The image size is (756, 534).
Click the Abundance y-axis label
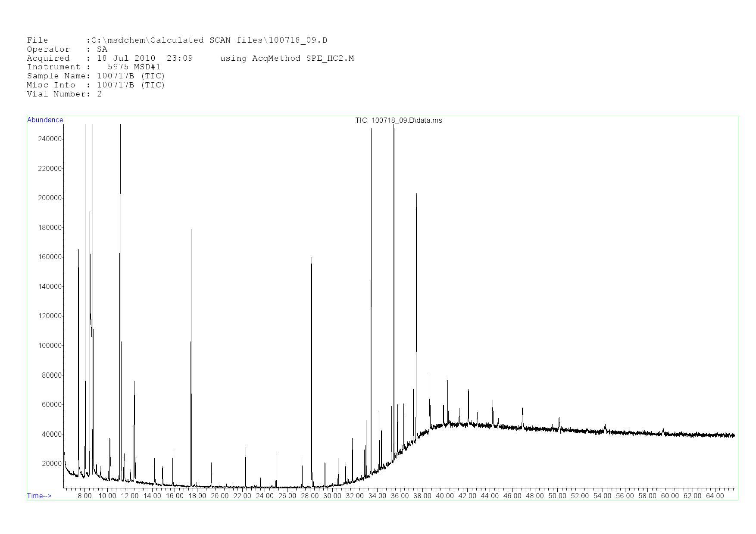45,120
